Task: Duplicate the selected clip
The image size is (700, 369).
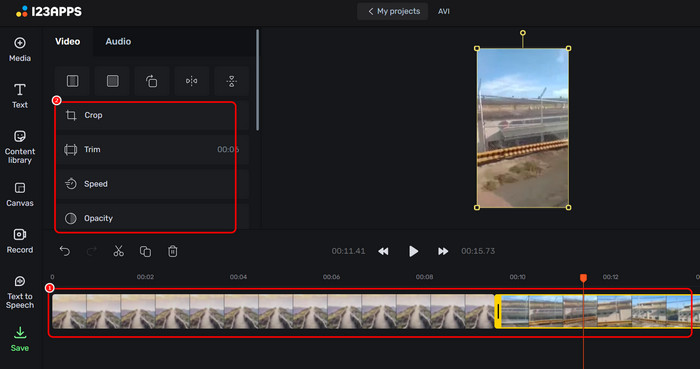Action: point(145,251)
